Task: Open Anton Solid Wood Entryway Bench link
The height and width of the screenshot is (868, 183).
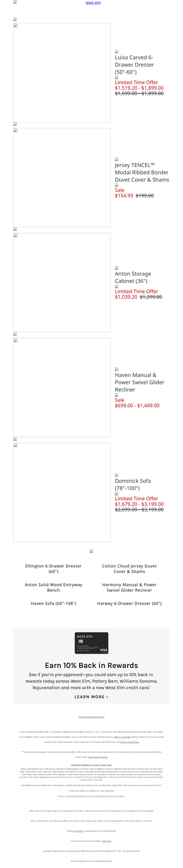Action: 54,587
